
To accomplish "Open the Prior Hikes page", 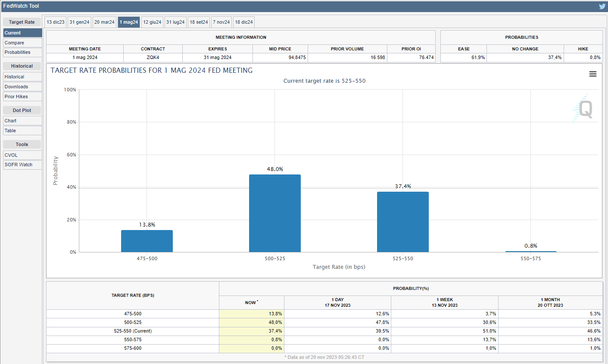I will (22, 96).
